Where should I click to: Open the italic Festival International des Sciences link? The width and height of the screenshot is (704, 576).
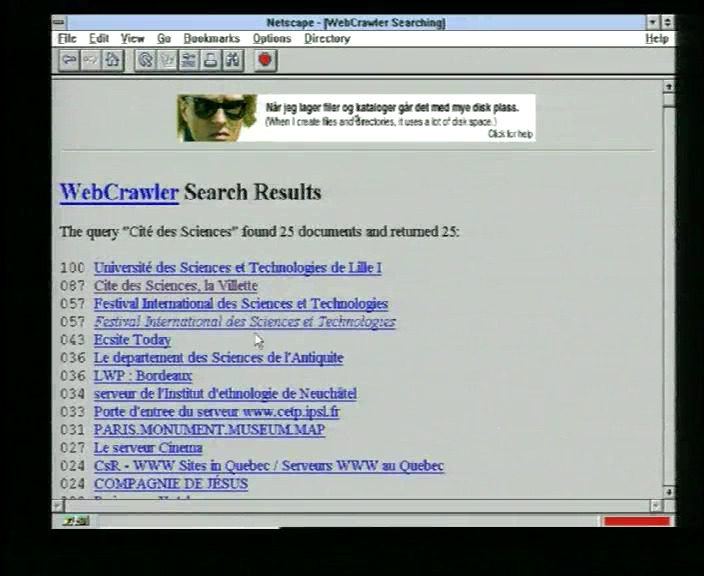245,322
